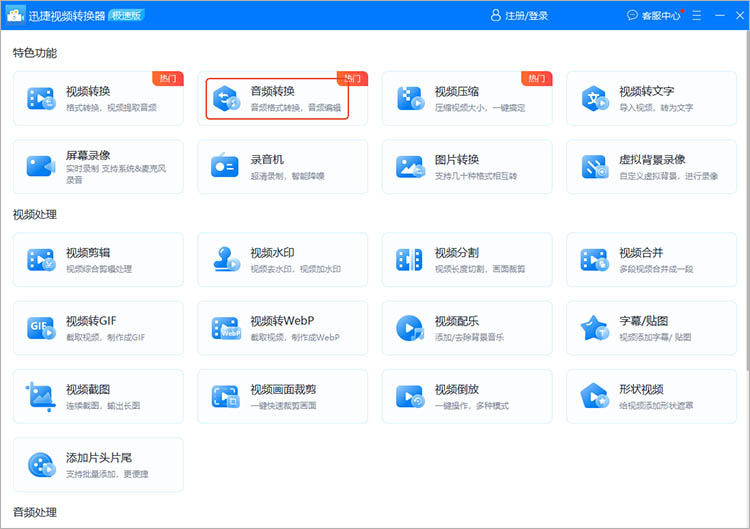Click the 虚拟背景录像 title text
Image resolution: width=750 pixels, height=529 pixels.
652,159
